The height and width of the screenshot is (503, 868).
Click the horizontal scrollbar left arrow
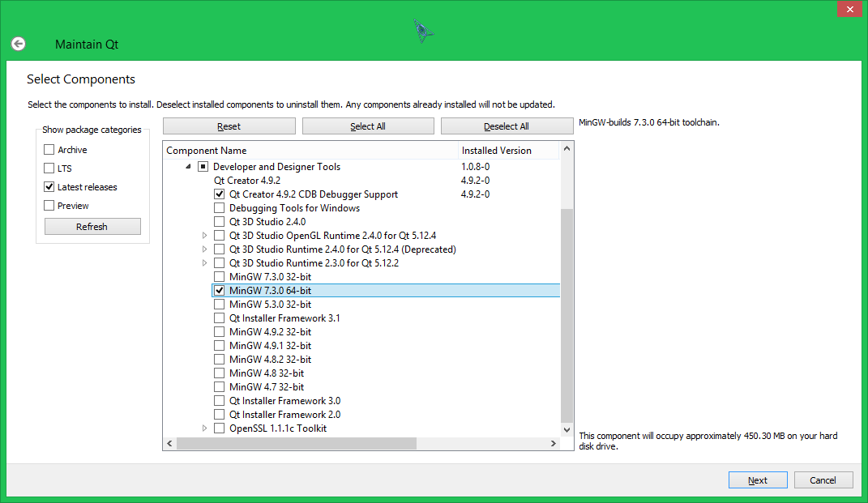(169, 443)
